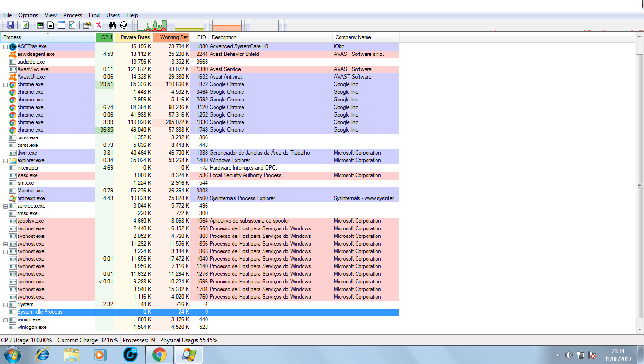The height and width of the screenshot is (364, 644).
Task: Open System Information from the toolbar
Action: (x=40, y=25)
